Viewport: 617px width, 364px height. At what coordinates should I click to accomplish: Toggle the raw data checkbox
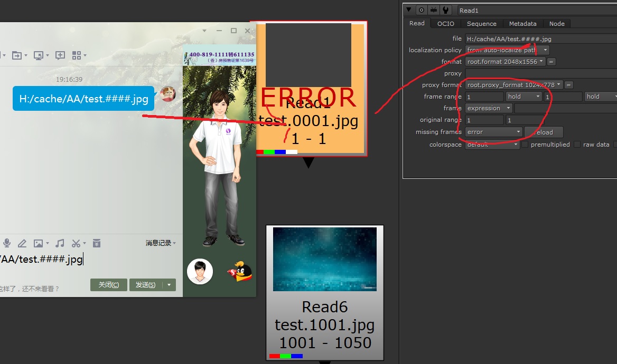[577, 145]
